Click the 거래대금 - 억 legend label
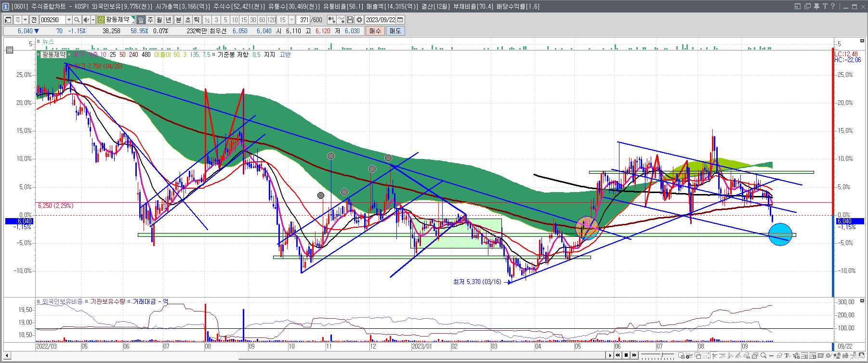The height and width of the screenshot is (363, 868). pyautogui.click(x=150, y=301)
